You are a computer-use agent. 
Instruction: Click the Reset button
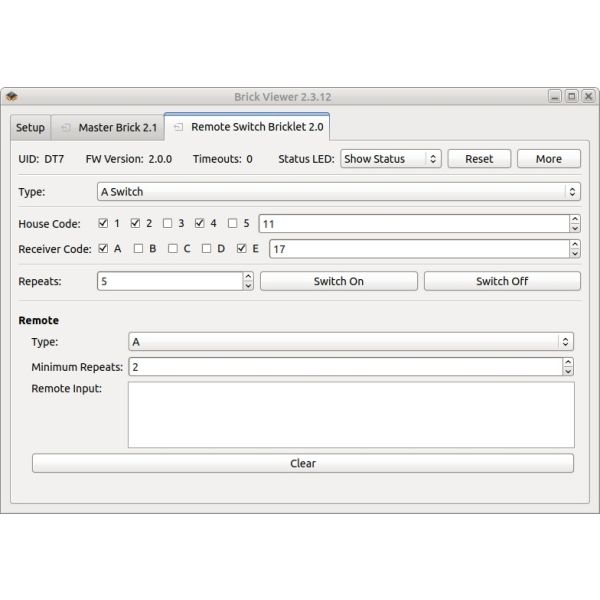[479, 159]
